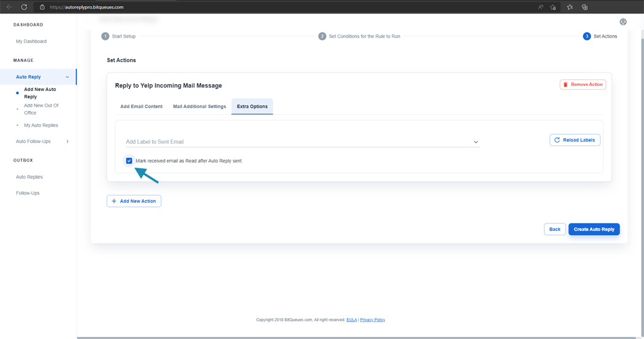Uncheck Mark received email as Read checkbox

click(129, 161)
